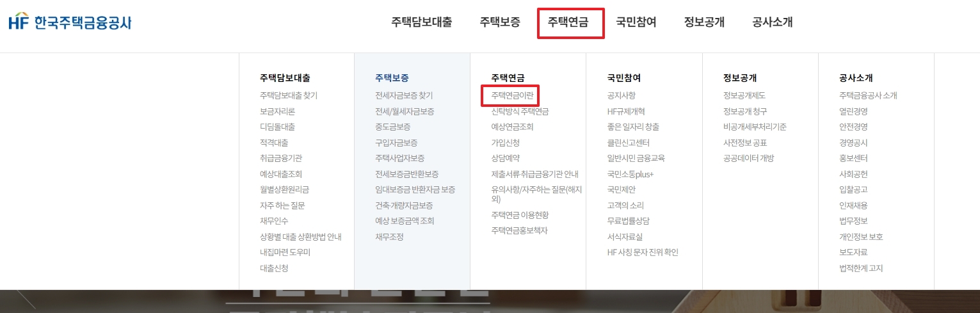
Task: Open the 서식자료실 link
Action: click(x=625, y=237)
